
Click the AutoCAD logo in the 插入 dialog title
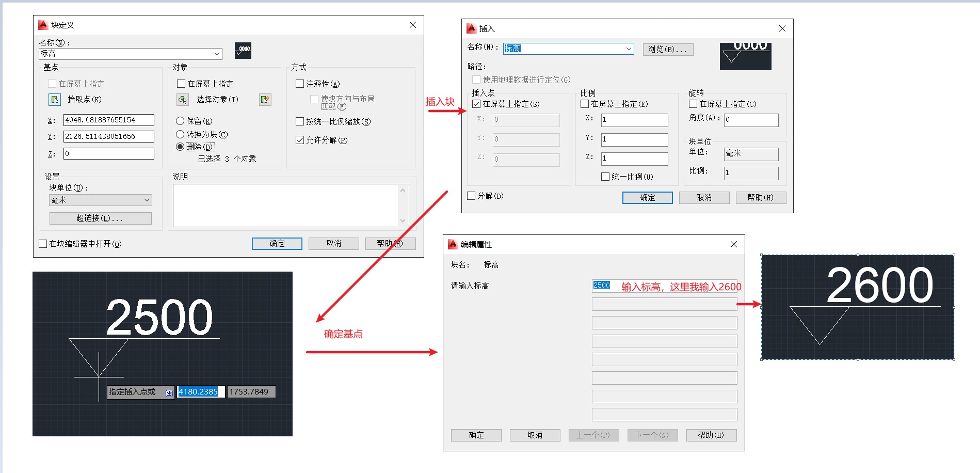[x=471, y=28]
